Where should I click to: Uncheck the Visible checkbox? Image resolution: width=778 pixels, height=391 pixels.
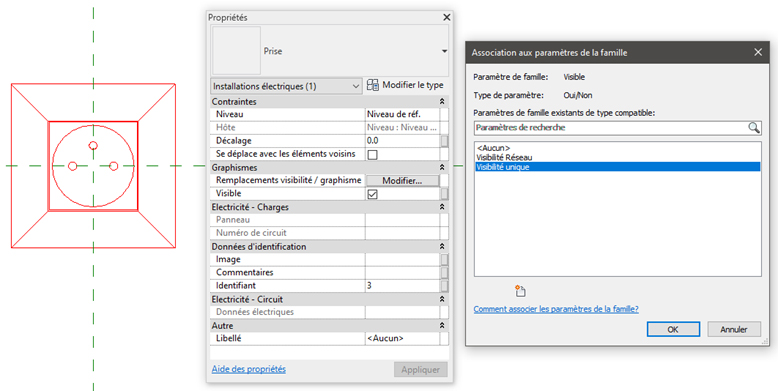coord(372,194)
